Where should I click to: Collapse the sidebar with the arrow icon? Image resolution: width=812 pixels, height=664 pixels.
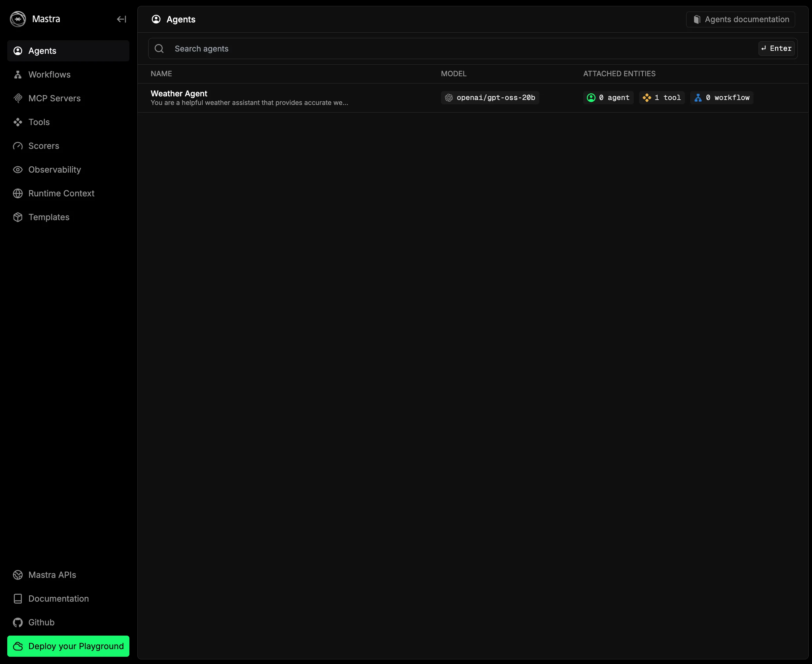[x=121, y=19]
